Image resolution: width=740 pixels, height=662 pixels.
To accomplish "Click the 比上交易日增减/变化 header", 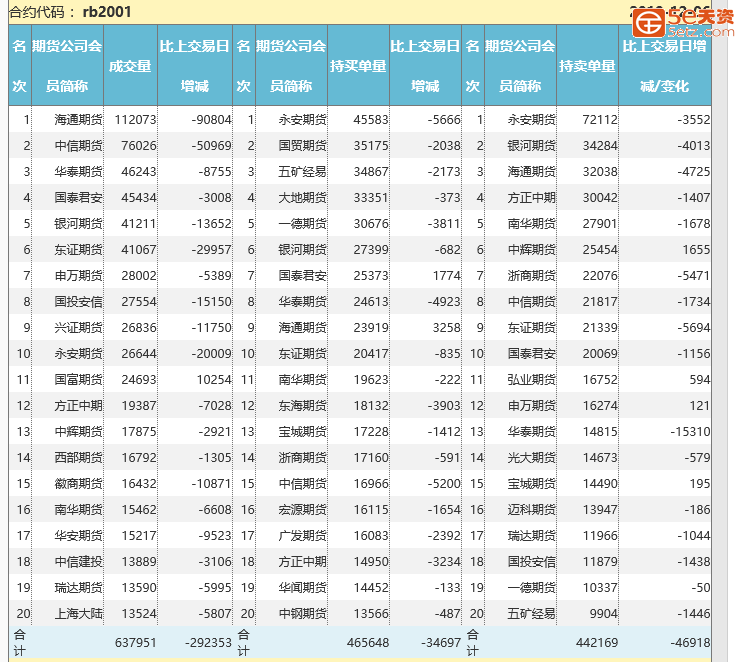I will (664, 66).
